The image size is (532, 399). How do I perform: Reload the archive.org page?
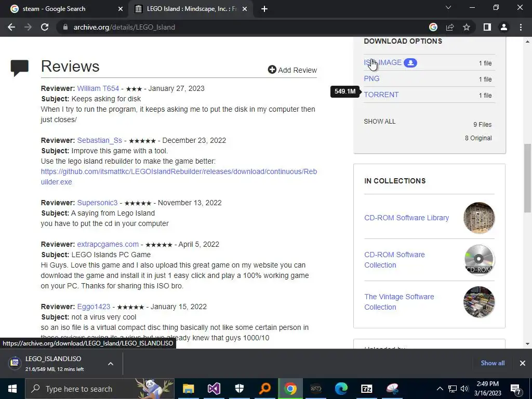coord(45,27)
